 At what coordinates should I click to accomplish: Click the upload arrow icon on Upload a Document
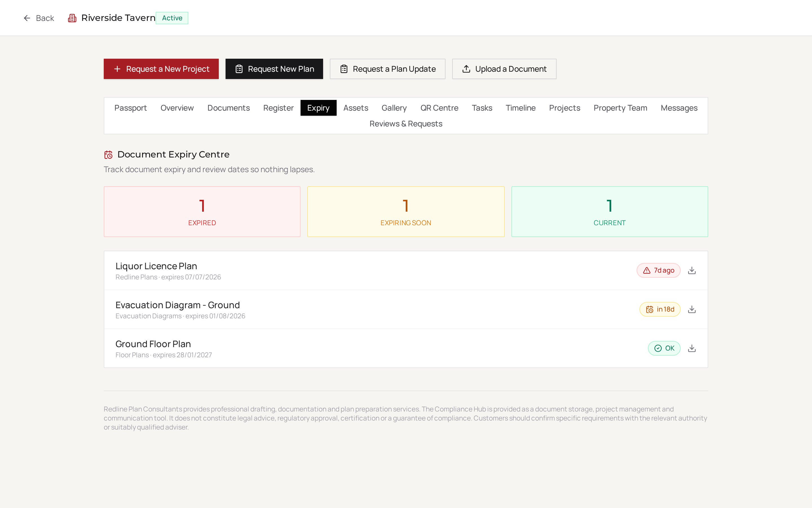point(466,69)
